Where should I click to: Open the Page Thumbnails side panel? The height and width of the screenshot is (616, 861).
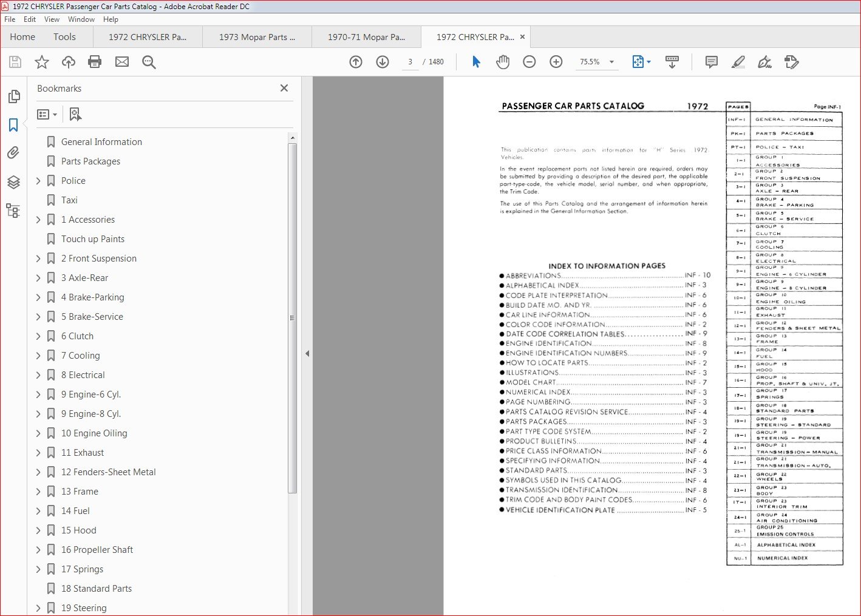(x=13, y=96)
